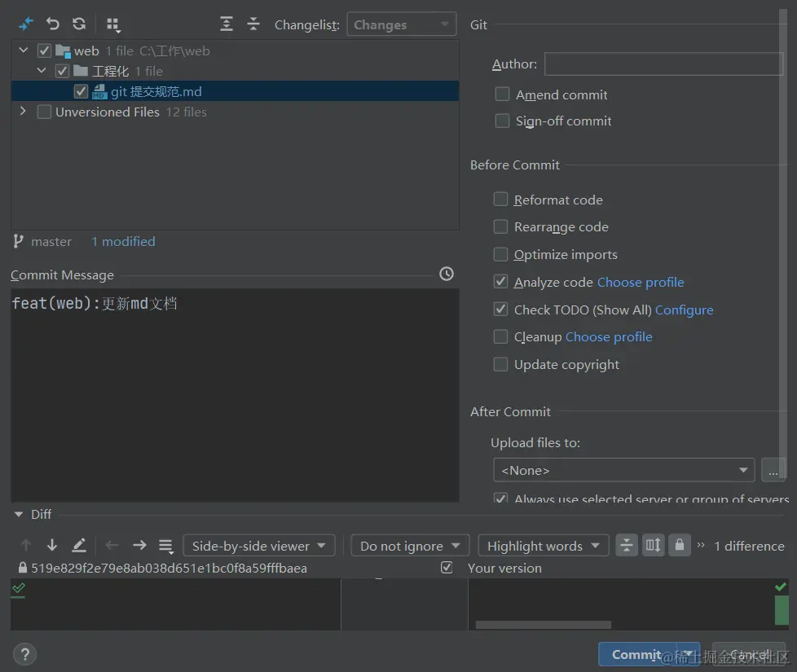Click the edit source pencil icon
The width and height of the screenshot is (797, 672).
tap(79, 546)
